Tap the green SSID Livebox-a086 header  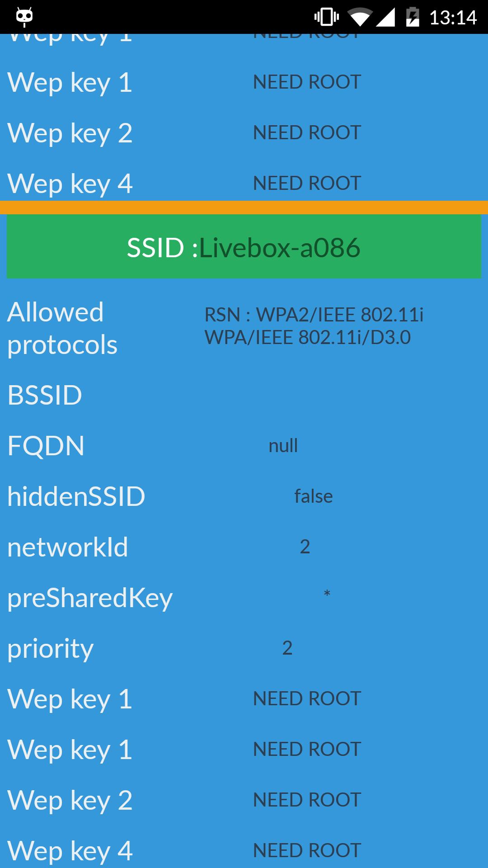click(x=244, y=247)
